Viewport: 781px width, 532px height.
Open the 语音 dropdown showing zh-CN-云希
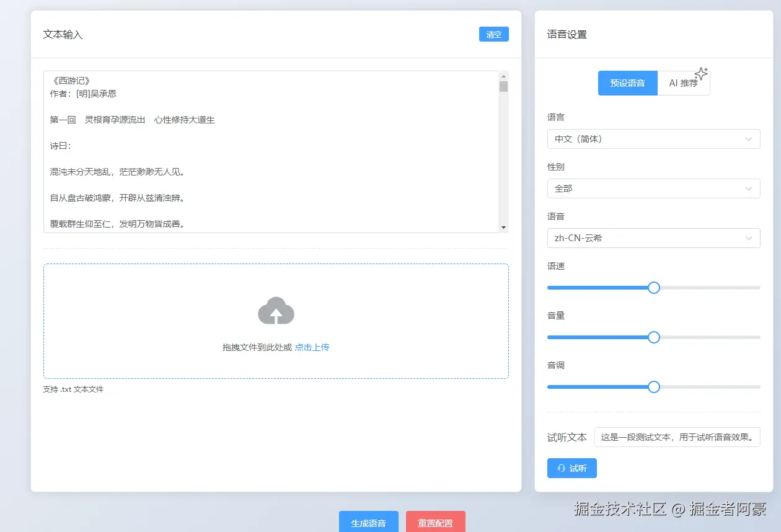click(x=654, y=238)
